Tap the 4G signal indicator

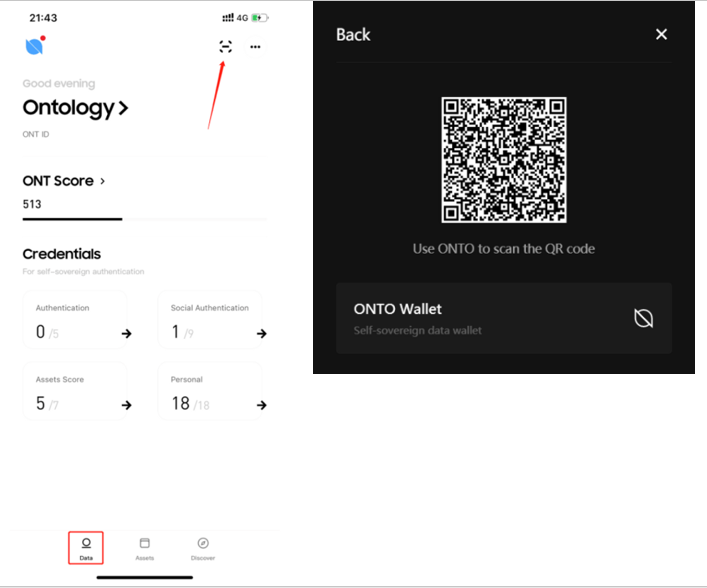(x=235, y=18)
